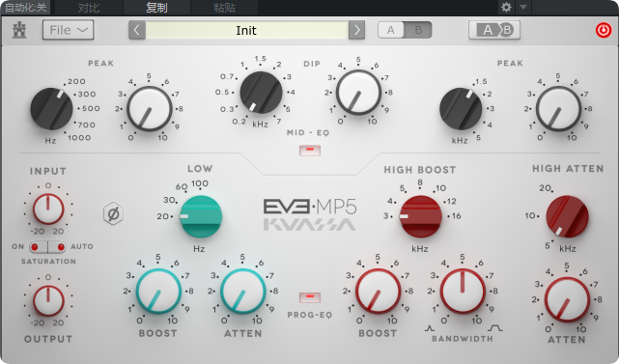Viewport: 619px width, 364px height.
Task: Click the 自动化:关 automation menu item
Action: pos(25,8)
